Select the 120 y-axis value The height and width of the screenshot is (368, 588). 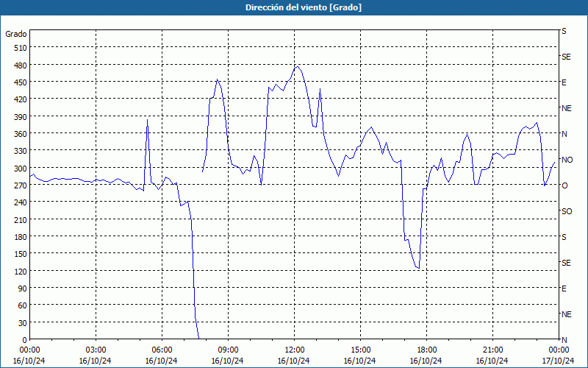pyautogui.click(x=21, y=271)
